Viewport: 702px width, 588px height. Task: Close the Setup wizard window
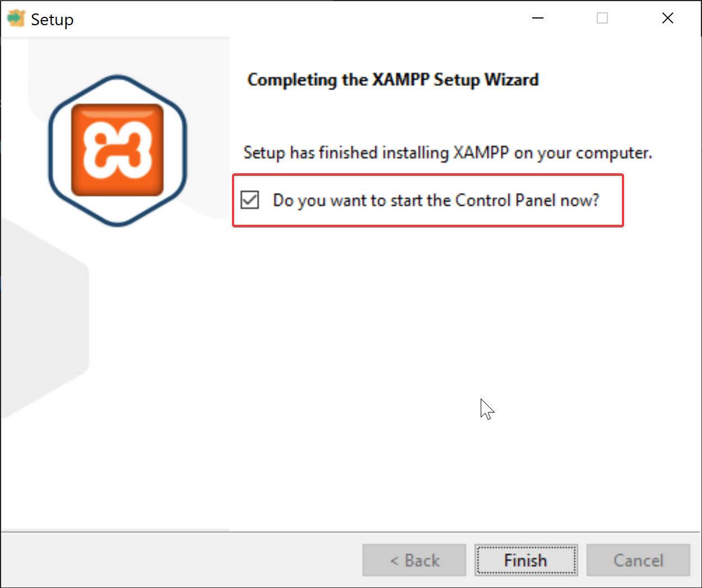pyautogui.click(x=667, y=18)
